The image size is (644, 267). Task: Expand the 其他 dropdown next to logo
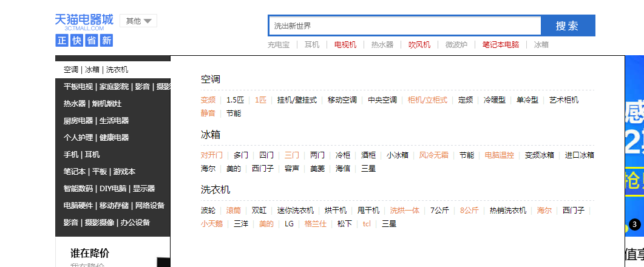pyautogui.click(x=138, y=21)
